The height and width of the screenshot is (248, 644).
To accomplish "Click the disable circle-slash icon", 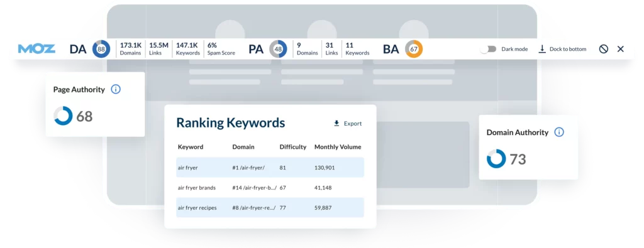I will (603, 49).
